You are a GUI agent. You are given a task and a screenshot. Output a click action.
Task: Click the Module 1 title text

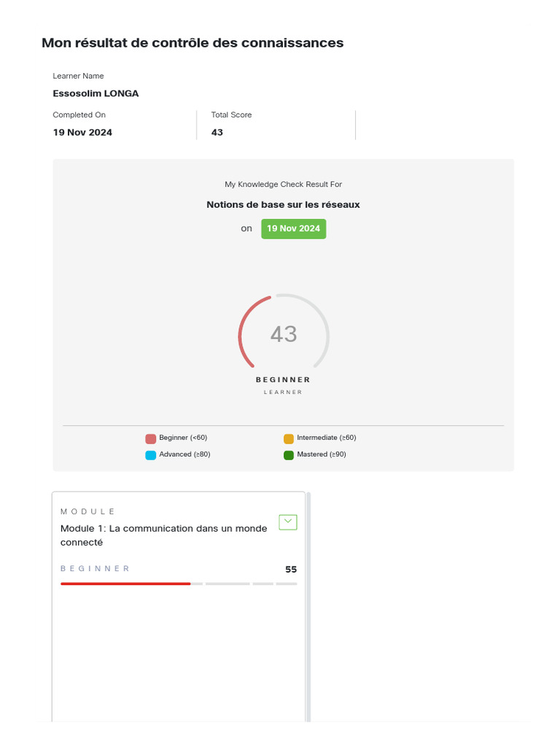coord(164,535)
